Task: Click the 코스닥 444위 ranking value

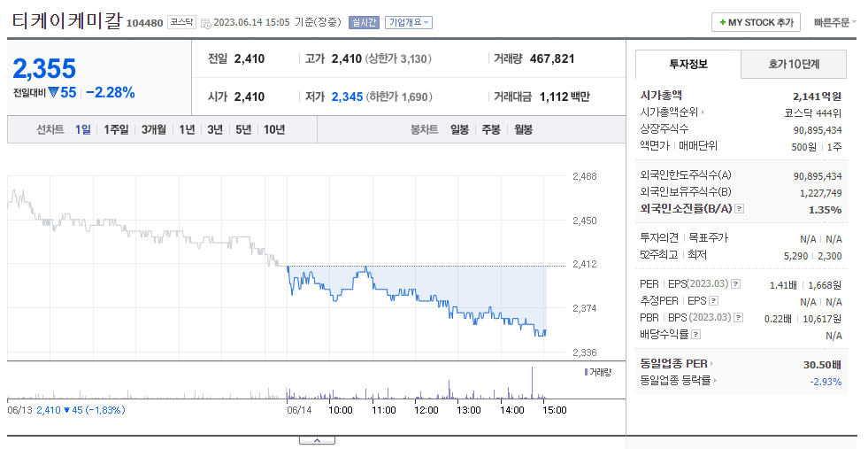Action: click(813, 113)
